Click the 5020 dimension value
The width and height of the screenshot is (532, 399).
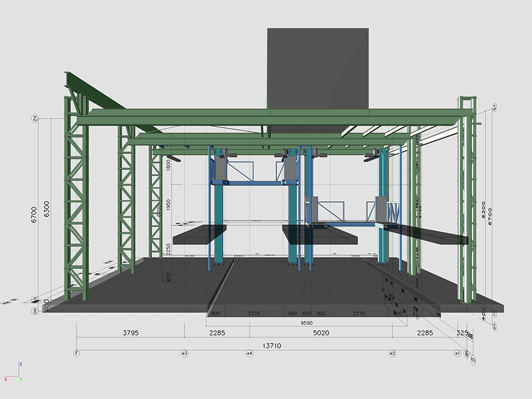(x=321, y=333)
